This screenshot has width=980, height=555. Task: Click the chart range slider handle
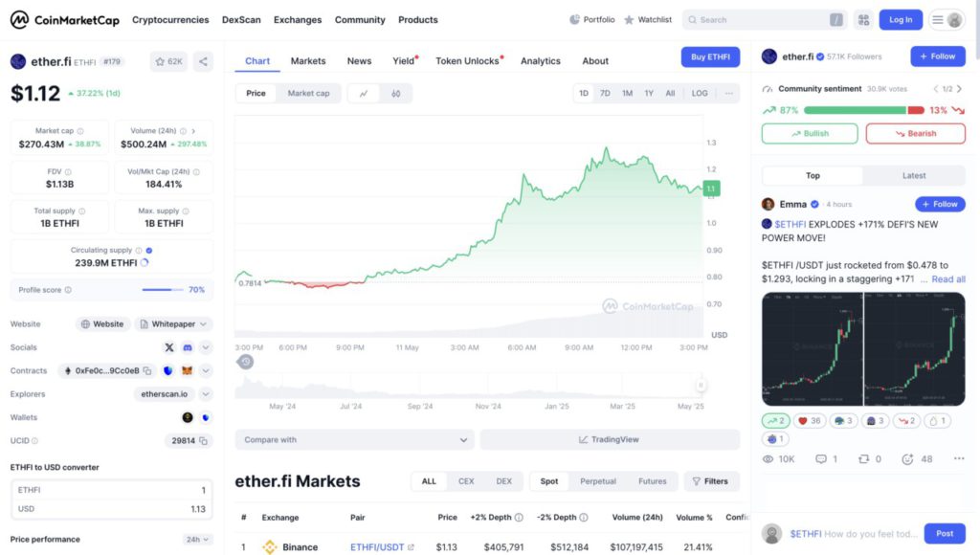[701, 385]
